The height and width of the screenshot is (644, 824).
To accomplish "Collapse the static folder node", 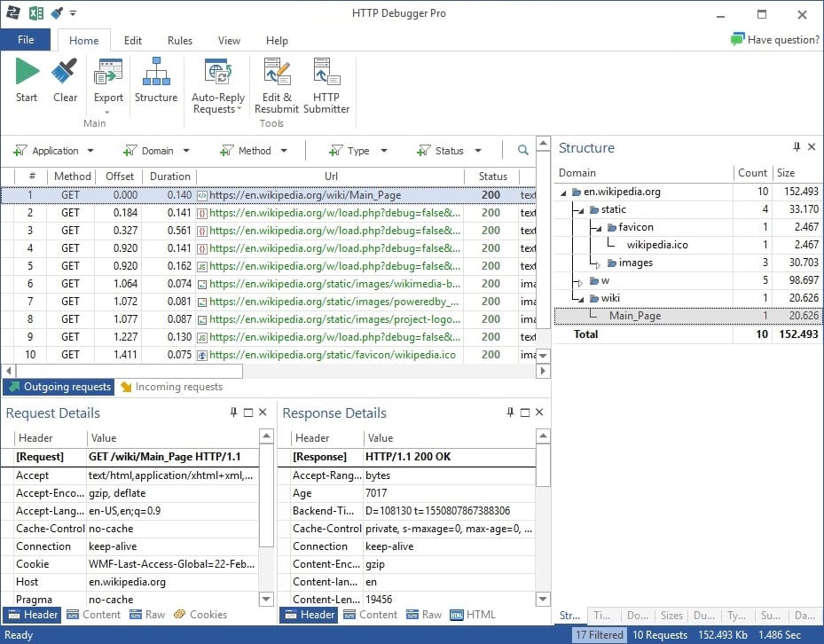I will (x=581, y=211).
